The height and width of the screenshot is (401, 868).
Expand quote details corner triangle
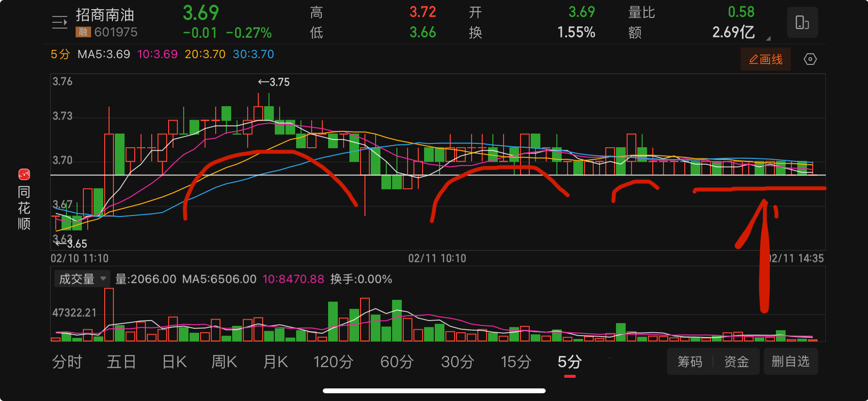(768, 38)
